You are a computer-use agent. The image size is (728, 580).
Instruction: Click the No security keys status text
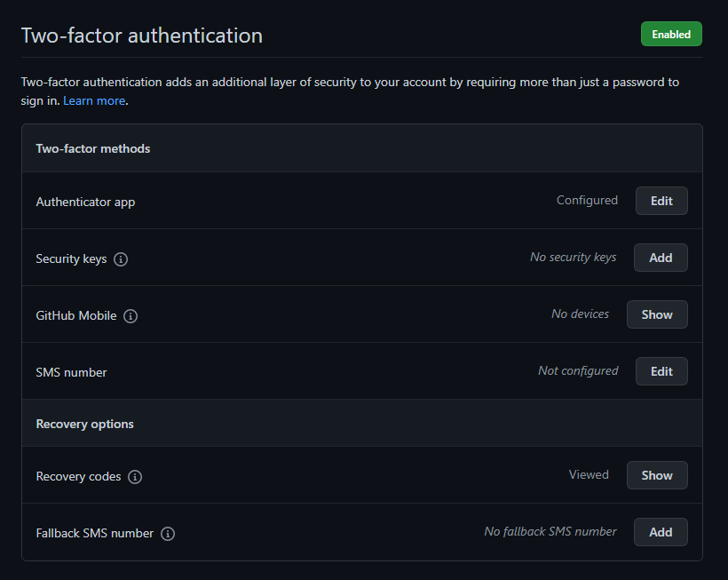(x=573, y=257)
